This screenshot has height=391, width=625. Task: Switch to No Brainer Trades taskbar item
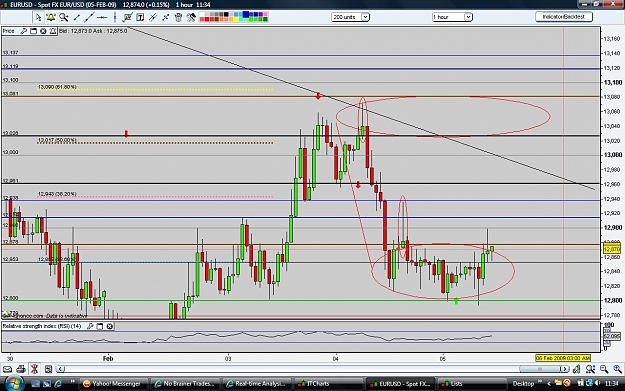185,384
